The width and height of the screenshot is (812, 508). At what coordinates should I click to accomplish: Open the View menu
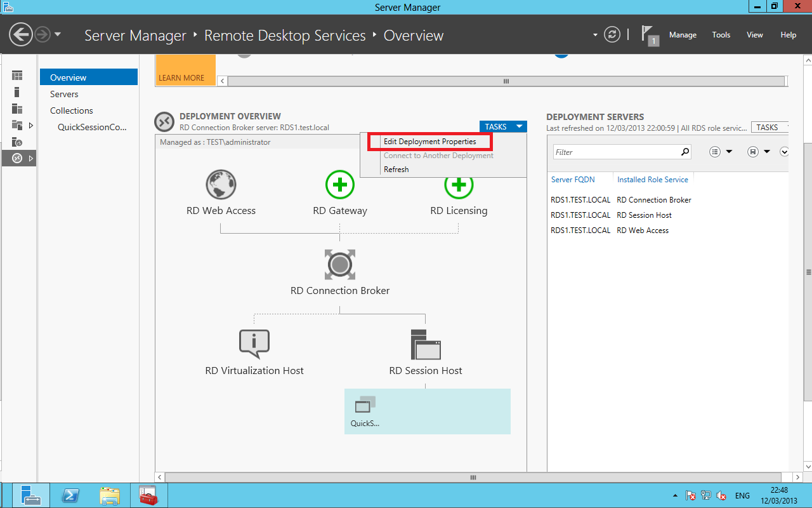point(755,35)
